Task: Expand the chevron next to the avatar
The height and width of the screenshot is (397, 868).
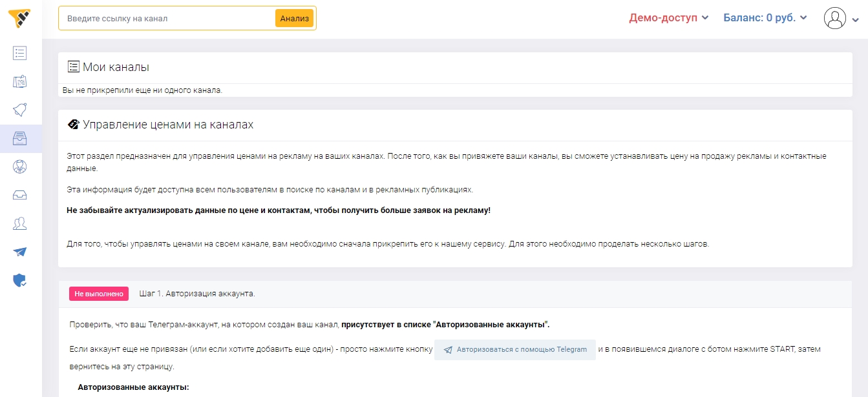Action: coord(854,20)
